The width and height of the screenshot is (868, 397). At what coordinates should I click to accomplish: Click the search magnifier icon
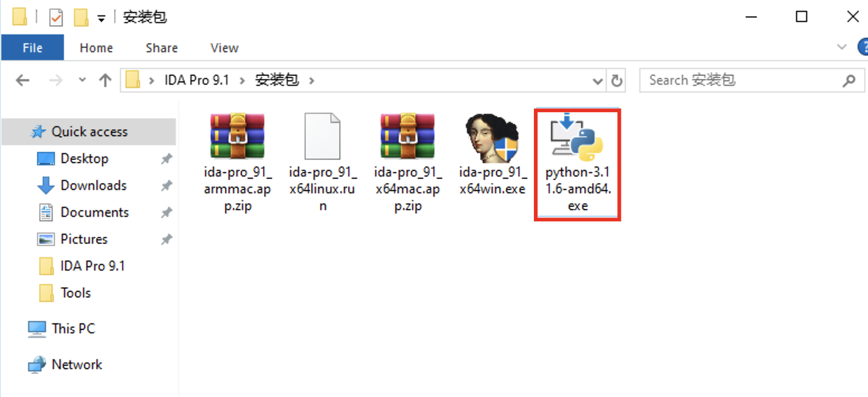[x=849, y=80]
